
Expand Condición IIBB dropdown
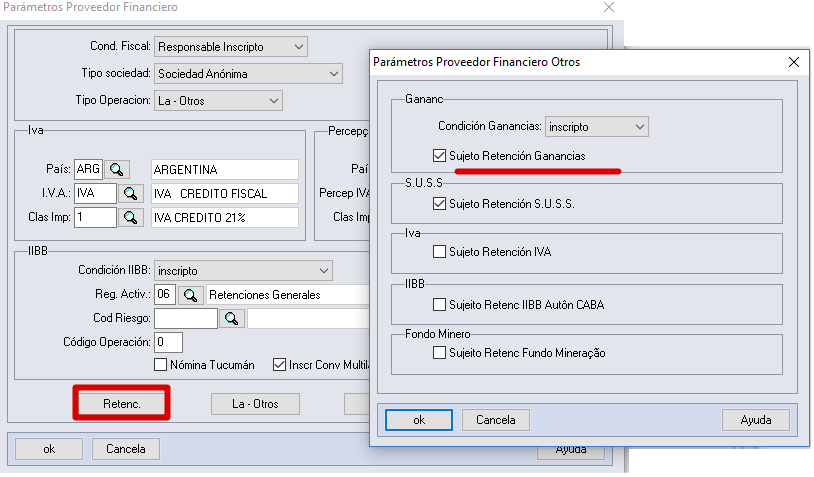coord(243,270)
